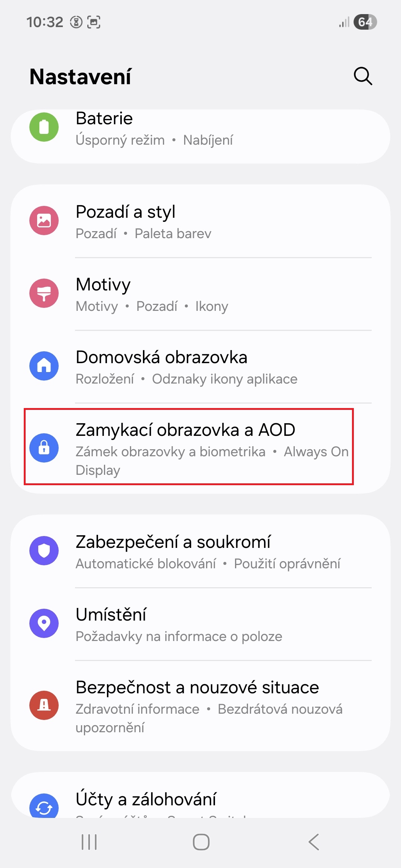The height and width of the screenshot is (868, 401).
Task: Tap the red emergency alert icon
Action: tap(44, 705)
